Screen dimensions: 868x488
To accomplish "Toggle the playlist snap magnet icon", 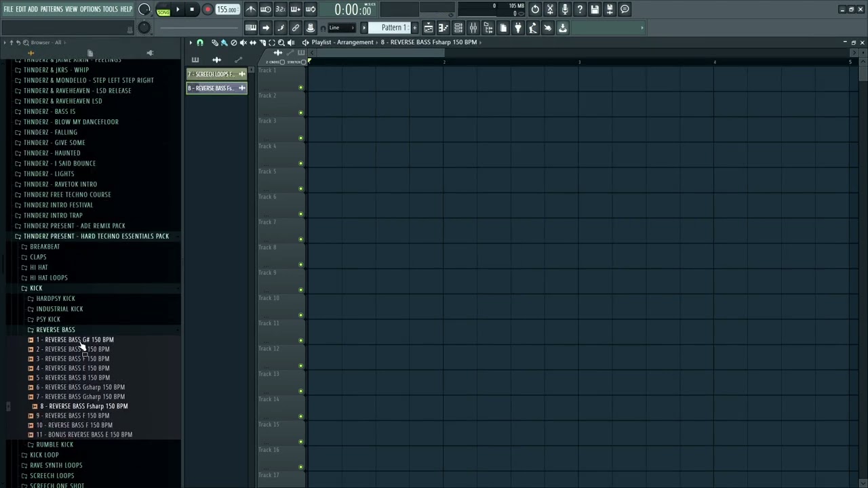I will click(x=200, y=43).
